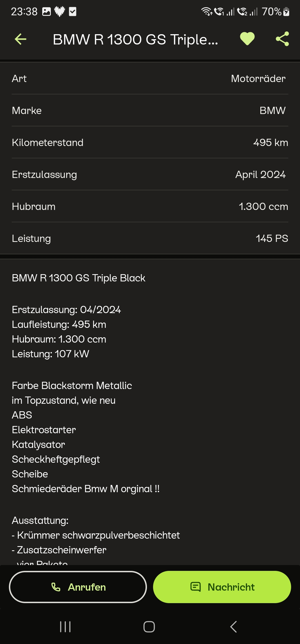Toggle the favorite heart icon
300x644 pixels.
pos(247,39)
